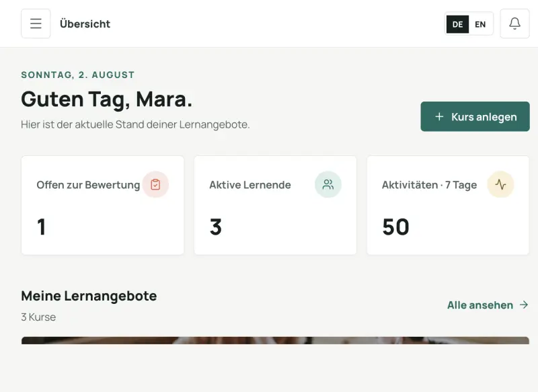Viewport: 538px width, 392px height.
Task: Click the Übersicht page title
Action: (85, 24)
